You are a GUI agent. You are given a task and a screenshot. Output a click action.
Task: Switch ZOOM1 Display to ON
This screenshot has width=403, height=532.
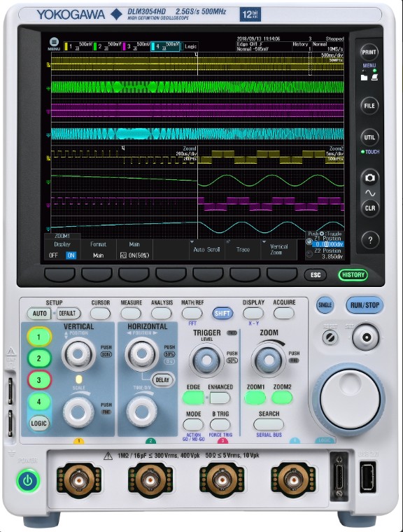[71, 255]
